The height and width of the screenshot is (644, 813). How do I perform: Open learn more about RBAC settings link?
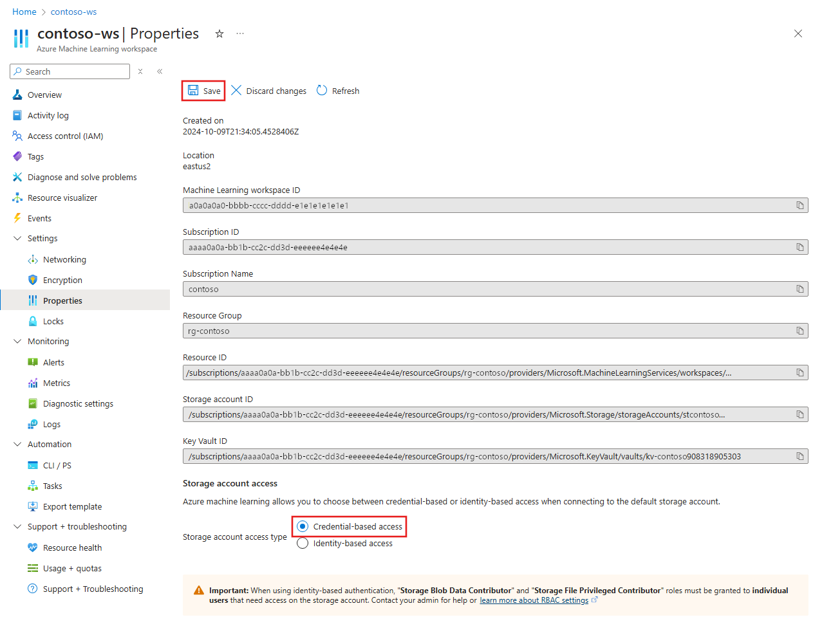(534, 600)
